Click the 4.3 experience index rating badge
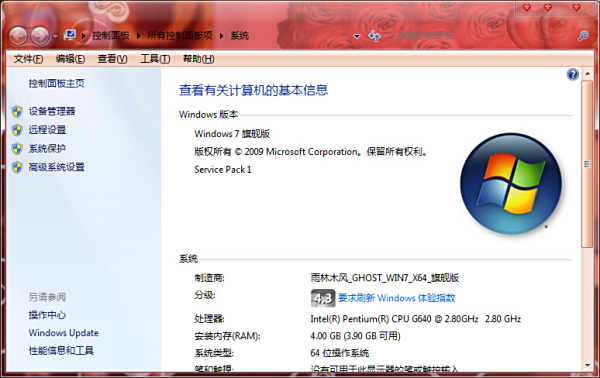The width and height of the screenshot is (600, 378). [323, 298]
